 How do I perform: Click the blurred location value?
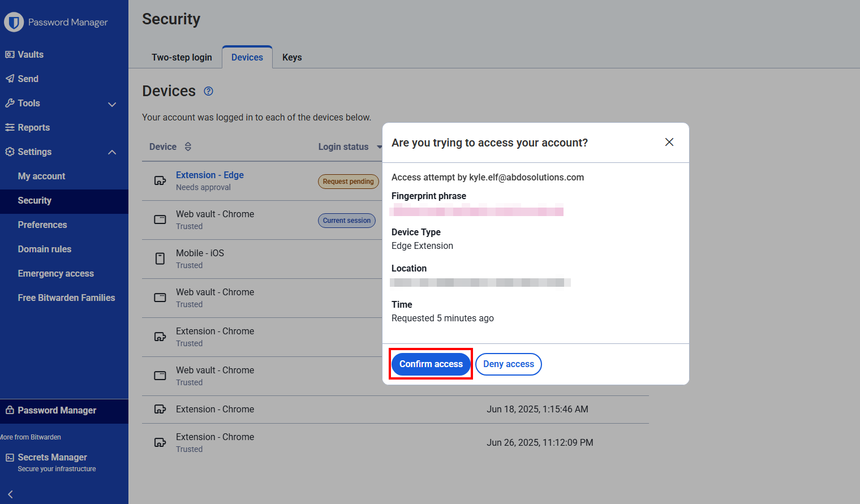[480, 282]
